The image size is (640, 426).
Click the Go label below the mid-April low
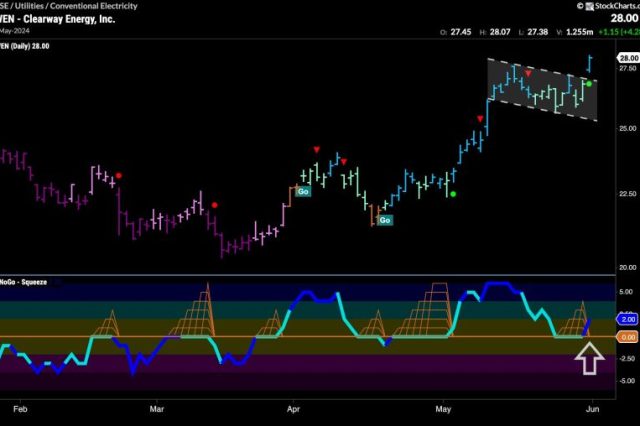click(384, 220)
